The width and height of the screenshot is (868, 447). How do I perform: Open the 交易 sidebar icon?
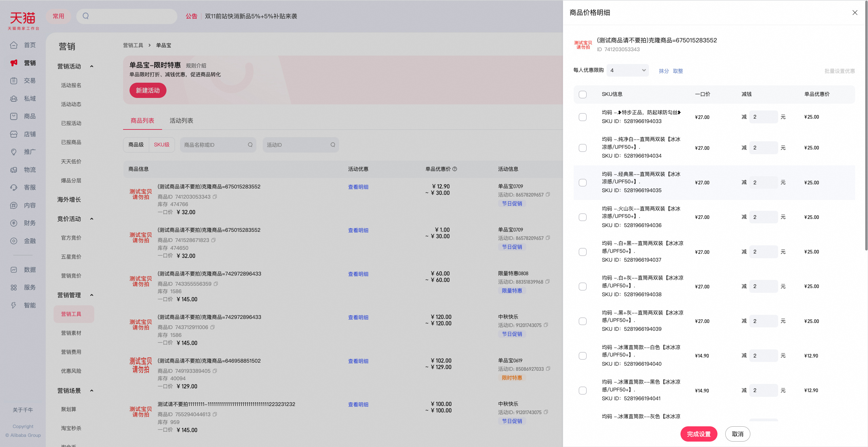[x=14, y=81]
